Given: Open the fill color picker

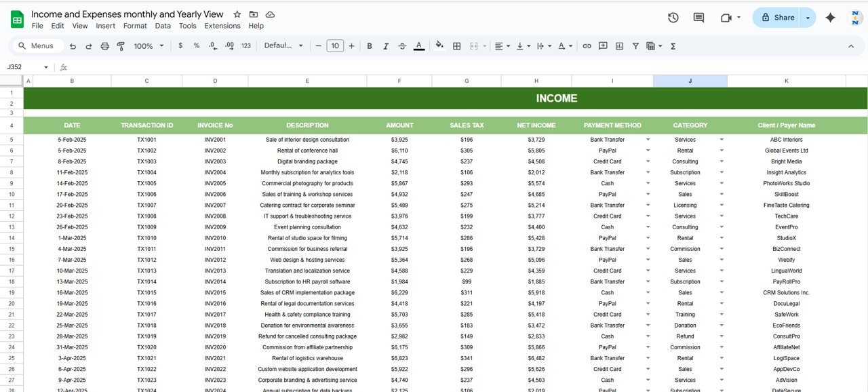Looking at the screenshot, I should click(439, 46).
